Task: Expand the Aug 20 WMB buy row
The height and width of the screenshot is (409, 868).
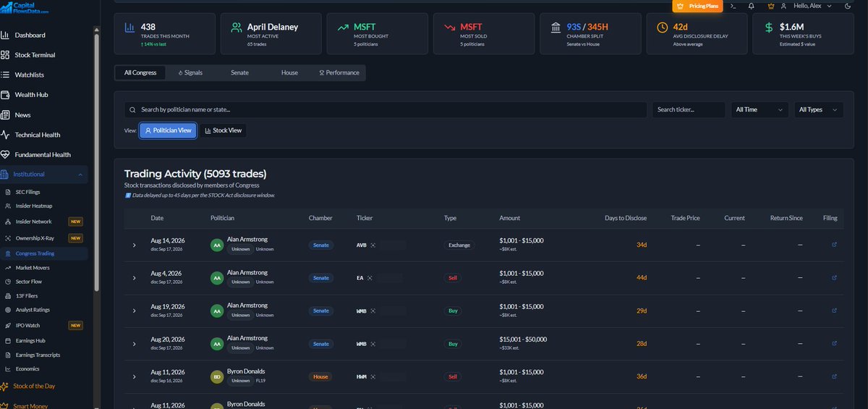Action: coord(134,344)
